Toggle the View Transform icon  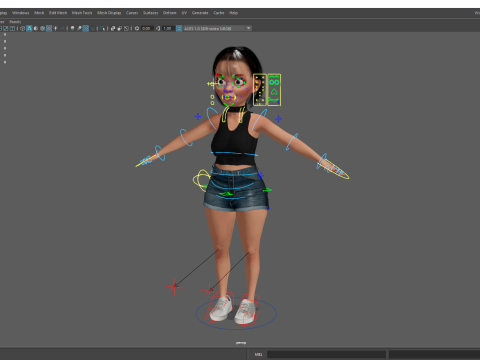tap(179, 28)
